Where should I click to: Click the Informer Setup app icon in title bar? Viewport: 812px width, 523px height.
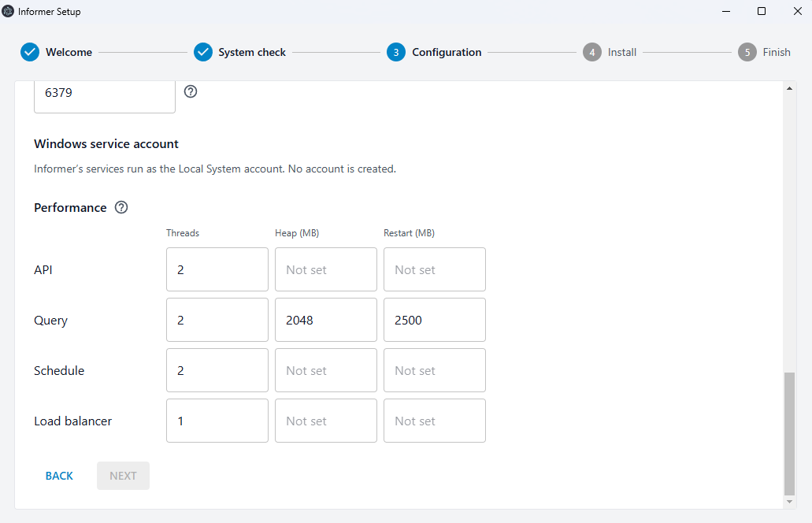pyautogui.click(x=8, y=11)
